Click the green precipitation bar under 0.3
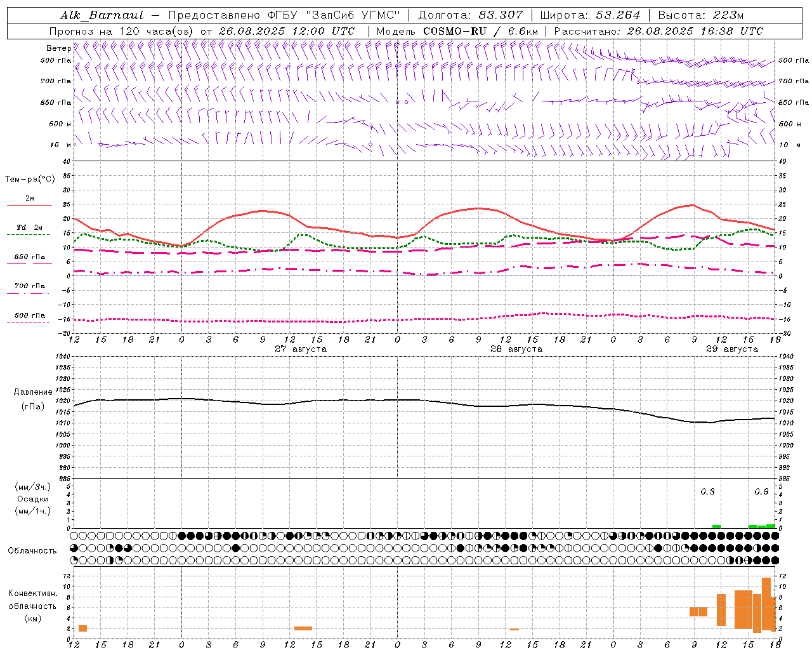Viewport: 812px width, 650px height. click(x=716, y=526)
